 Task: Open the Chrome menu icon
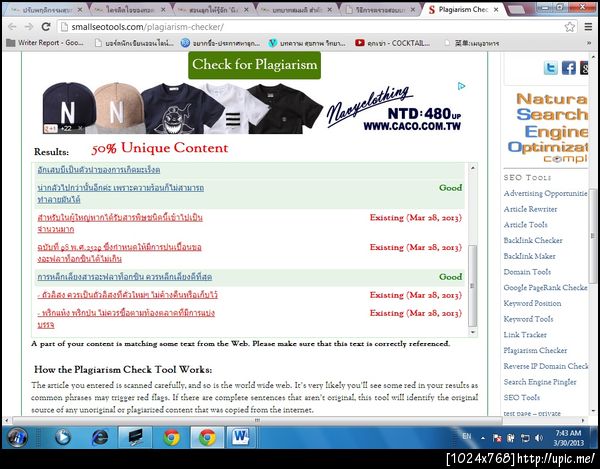click(588, 27)
